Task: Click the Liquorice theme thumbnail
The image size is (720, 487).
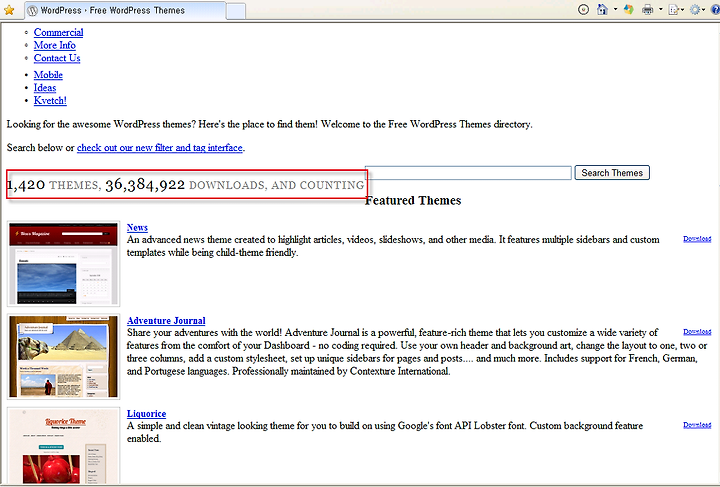Action: tap(63, 445)
